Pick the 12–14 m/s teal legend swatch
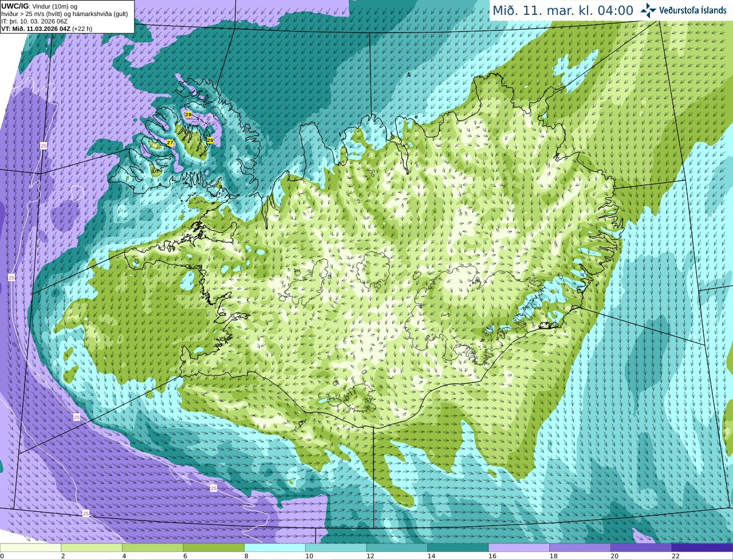 (x=397, y=548)
